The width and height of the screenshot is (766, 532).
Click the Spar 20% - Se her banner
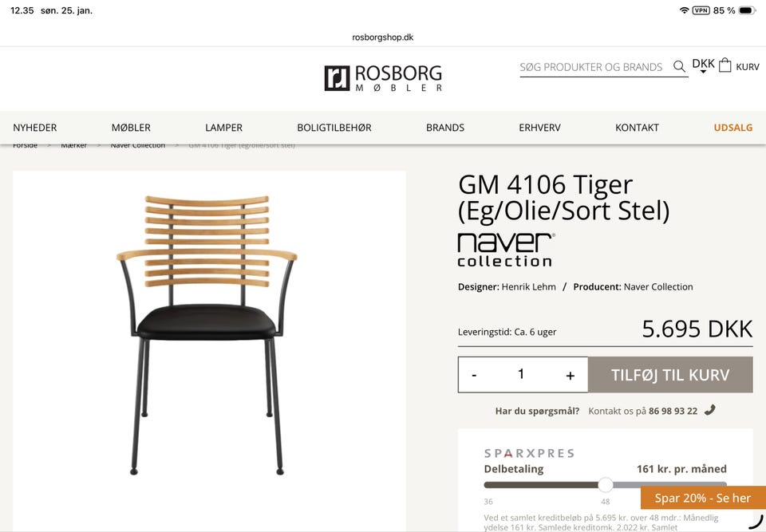tap(703, 498)
